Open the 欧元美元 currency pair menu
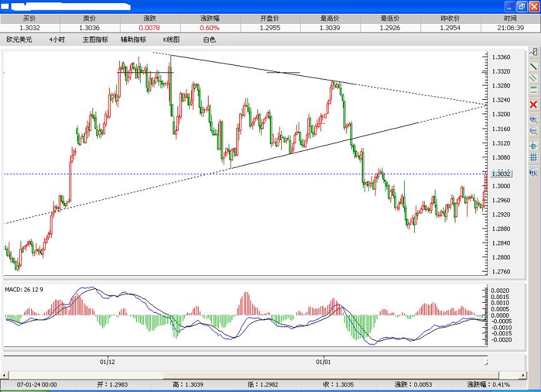The width and height of the screenshot is (541, 392). 19,40
